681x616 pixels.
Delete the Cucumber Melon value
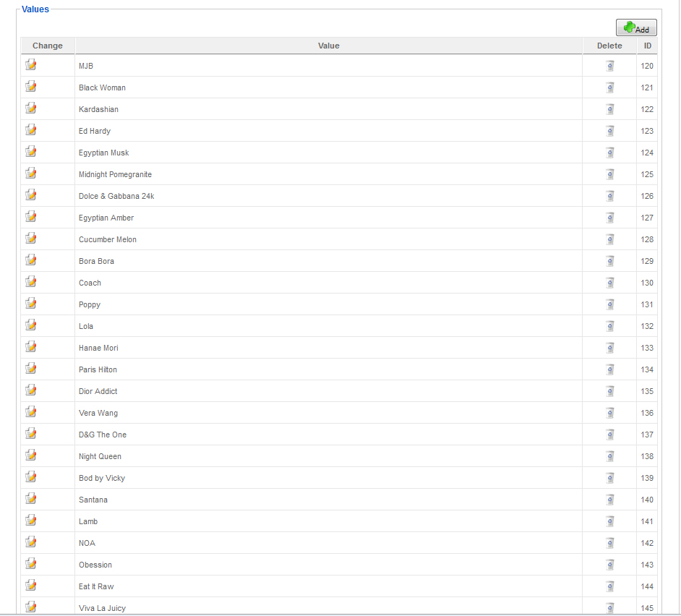coord(609,240)
